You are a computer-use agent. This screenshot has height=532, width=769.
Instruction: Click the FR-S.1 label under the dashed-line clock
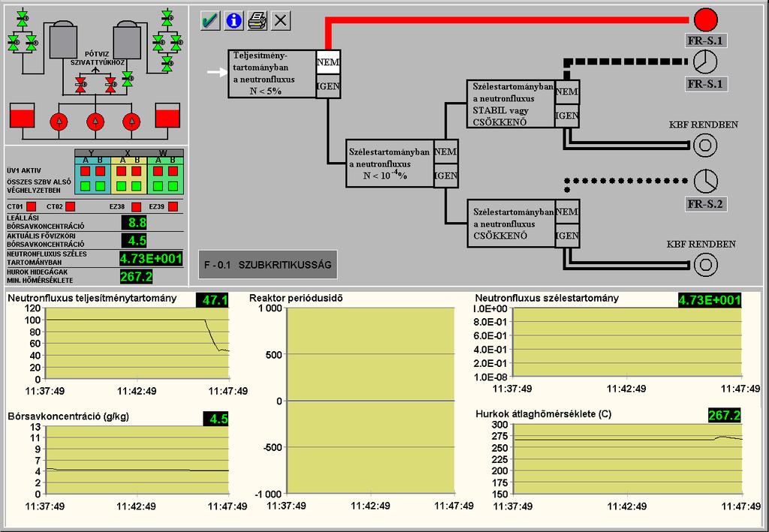[705, 84]
